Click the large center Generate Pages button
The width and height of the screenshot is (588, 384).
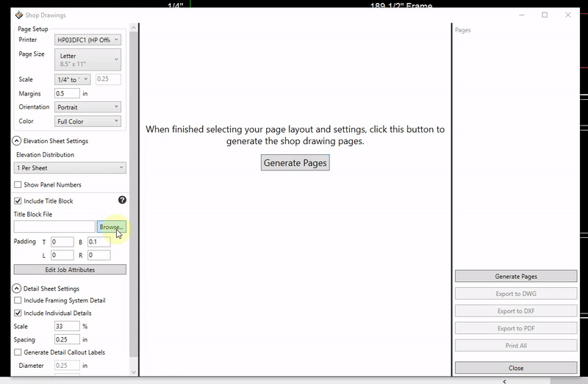295,163
